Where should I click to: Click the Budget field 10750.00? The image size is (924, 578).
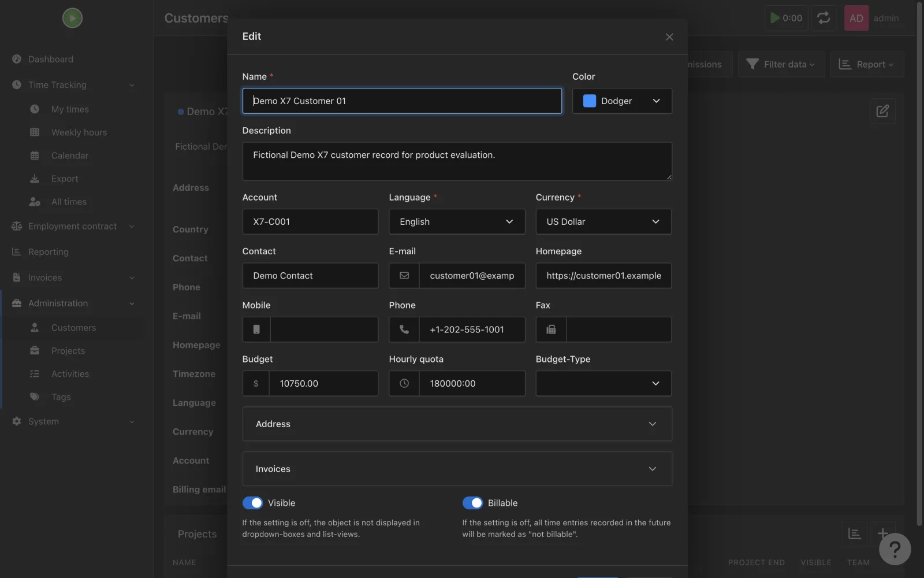pyautogui.click(x=323, y=383)
